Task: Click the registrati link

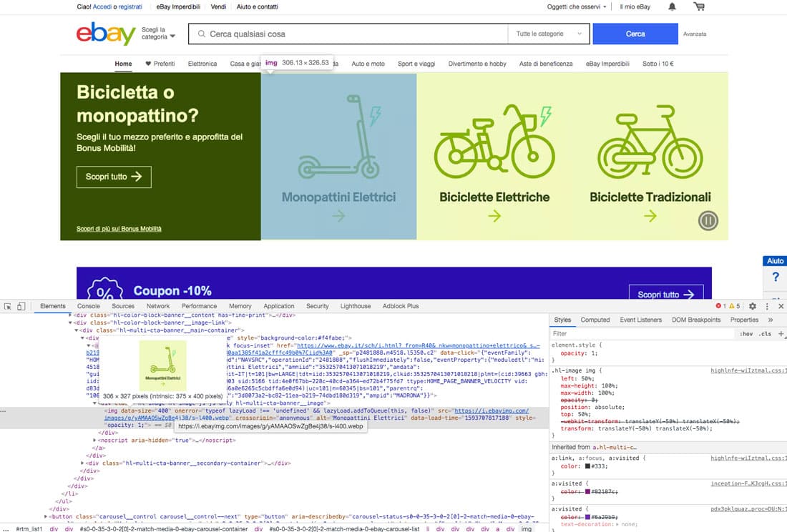Action: [x=130, y=7]
